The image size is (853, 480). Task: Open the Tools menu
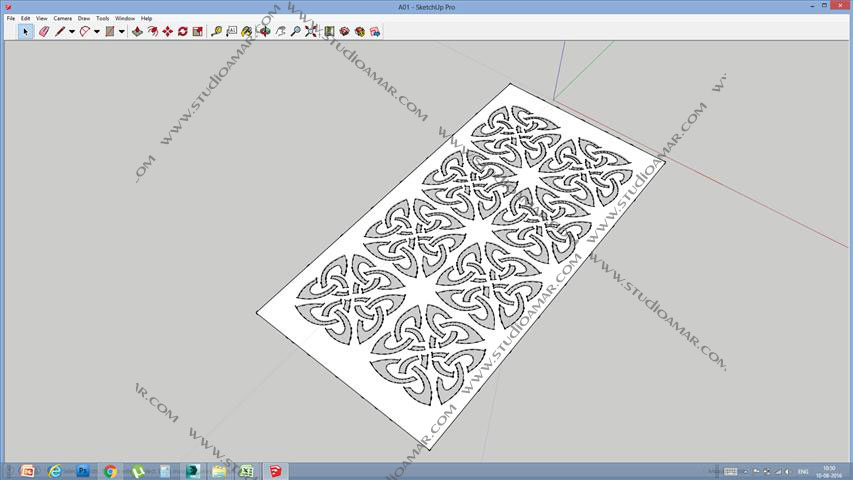pyautogui.click(x=102, y=18)
